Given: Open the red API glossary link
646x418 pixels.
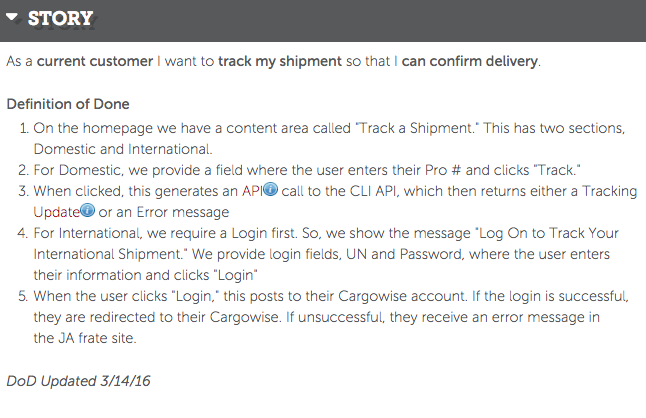Looking at the screenshot, I should [252, 191].
